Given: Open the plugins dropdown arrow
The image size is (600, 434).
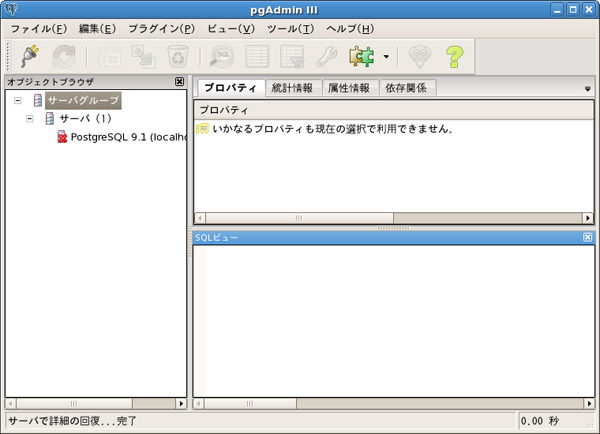Looking at the screenshot, I should point(386,57).
